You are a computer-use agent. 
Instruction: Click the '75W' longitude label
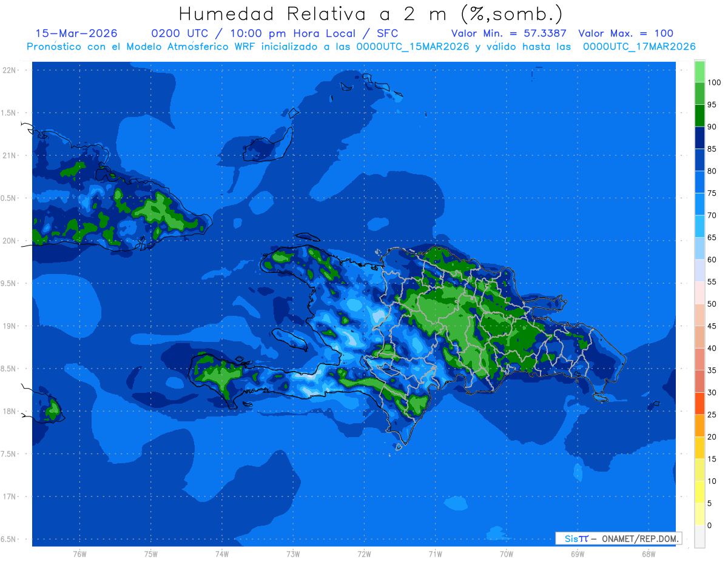(x=151, y=554)
